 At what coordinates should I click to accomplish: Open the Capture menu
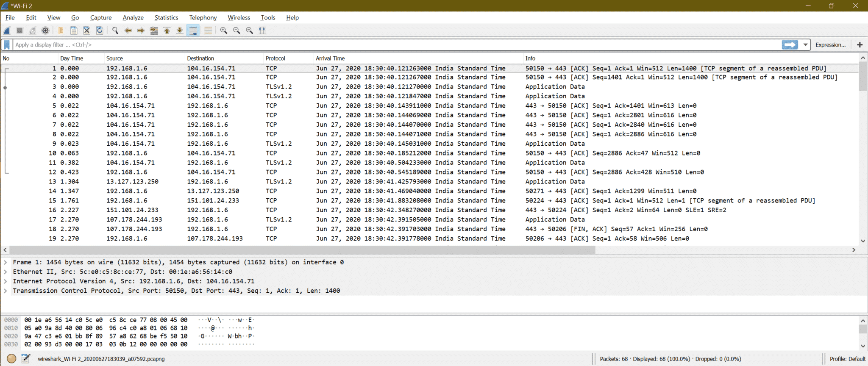pyautogui.click(x=101, y=17)
